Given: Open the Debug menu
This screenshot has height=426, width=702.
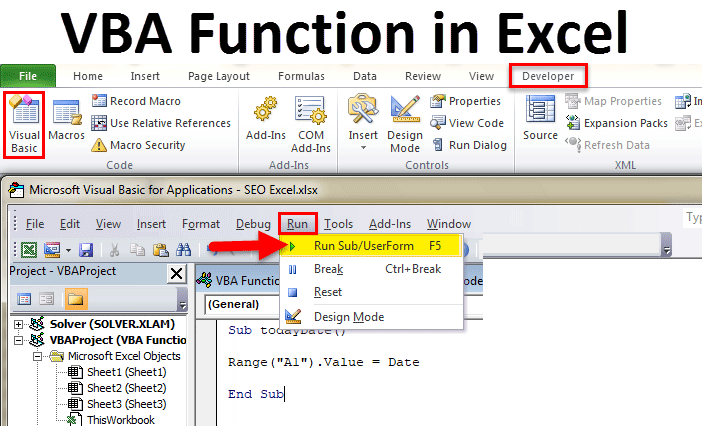Looking at the screenshot, I should [x=253, y=224].
